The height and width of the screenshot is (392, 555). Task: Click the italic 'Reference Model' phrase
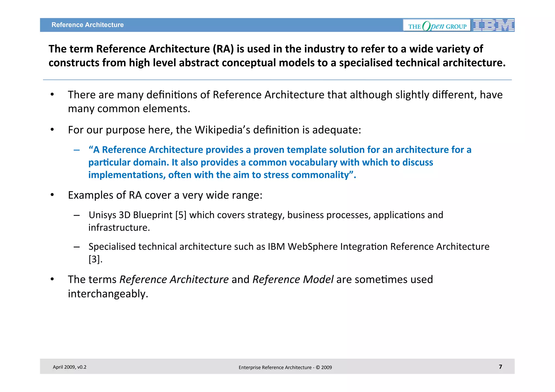(293, 280)
